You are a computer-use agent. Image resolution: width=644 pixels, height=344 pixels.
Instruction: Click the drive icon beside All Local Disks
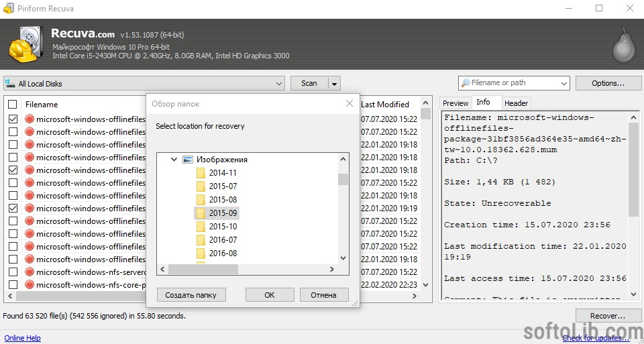pos(10,83)
